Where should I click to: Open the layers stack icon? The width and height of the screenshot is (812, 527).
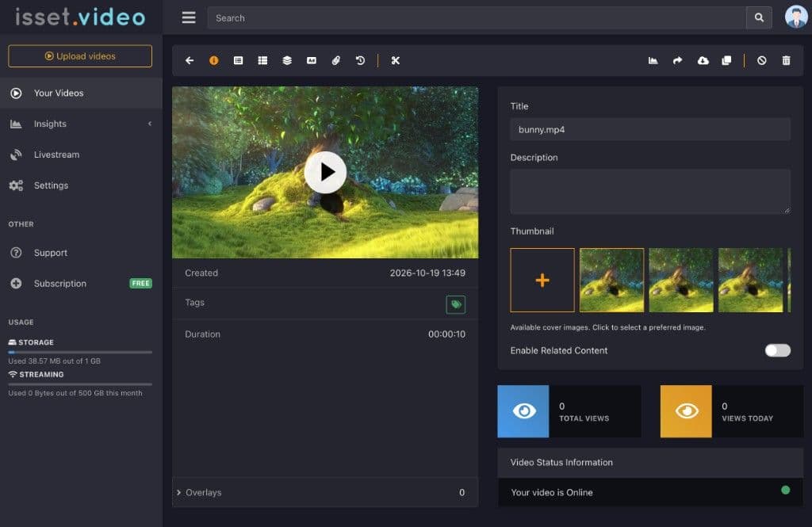(287, 60)
